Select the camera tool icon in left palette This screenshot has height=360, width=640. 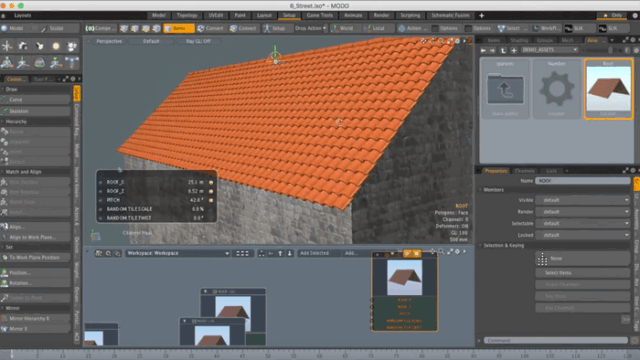pos(23,46)
